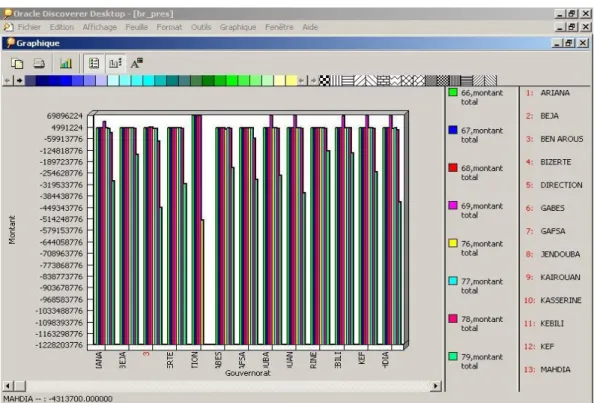The height and width of the screenshot is (403, 594).
Task: Toggle the legend display icon
Action: 94,63
